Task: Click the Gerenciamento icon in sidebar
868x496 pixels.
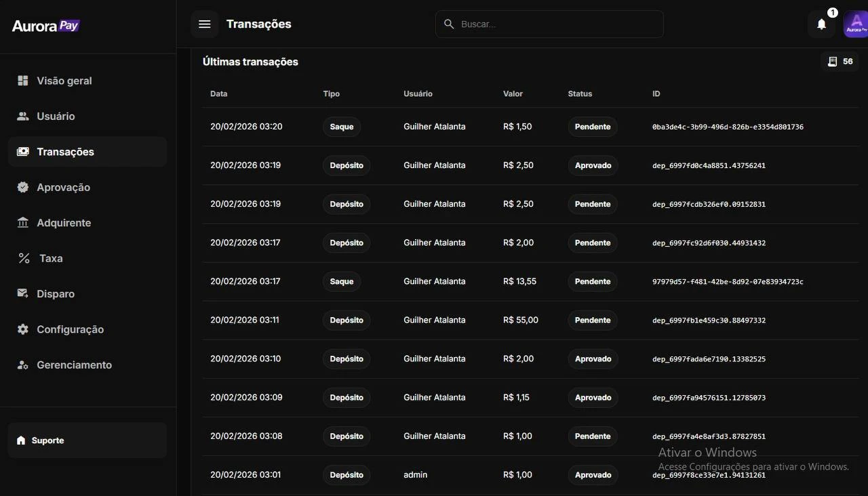Action: click(23, 365)
